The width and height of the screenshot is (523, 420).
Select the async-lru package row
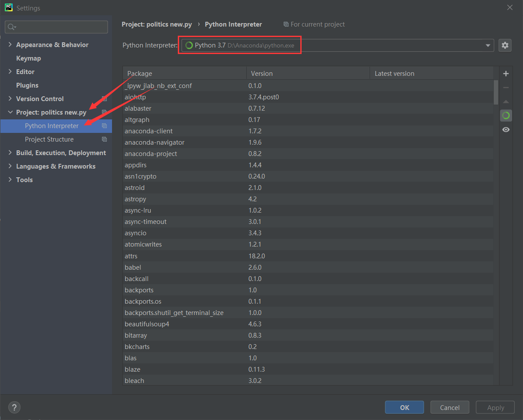coord(308,210)
